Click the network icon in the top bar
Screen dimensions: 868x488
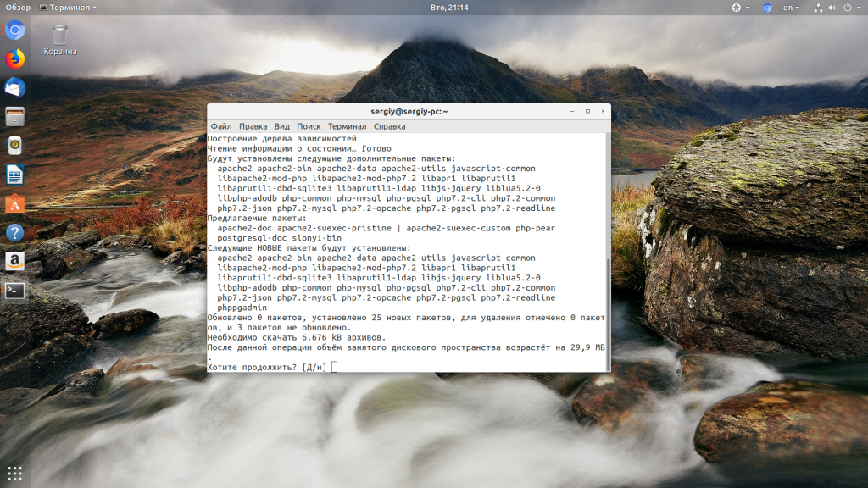(818, 8)
